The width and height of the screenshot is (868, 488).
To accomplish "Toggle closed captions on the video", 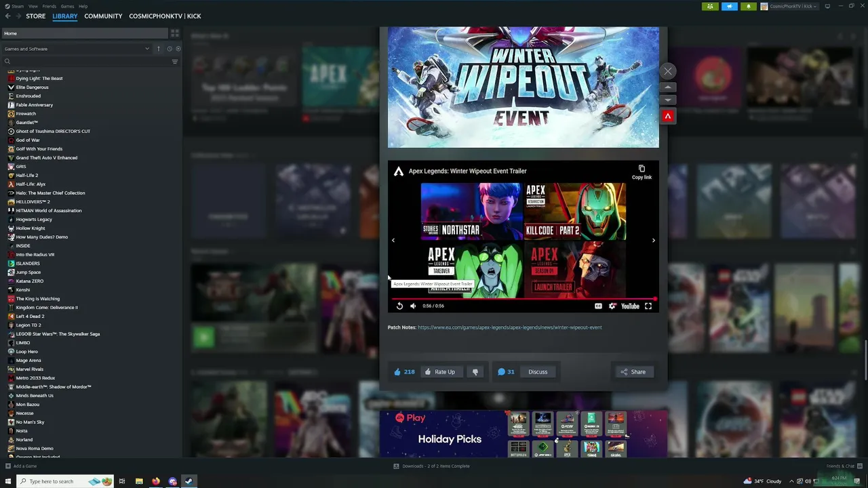I will coord(598,306).
